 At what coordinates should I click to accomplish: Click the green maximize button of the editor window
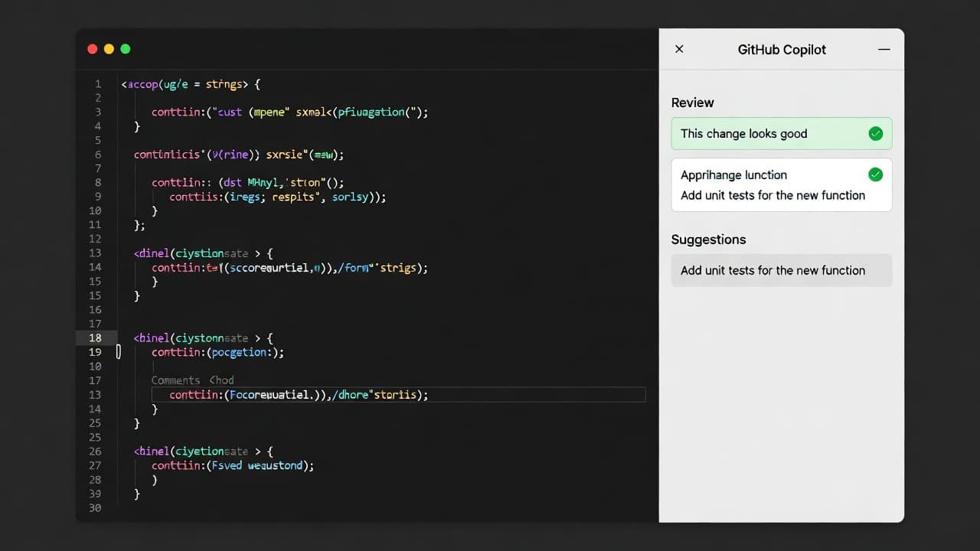[126, 49]
